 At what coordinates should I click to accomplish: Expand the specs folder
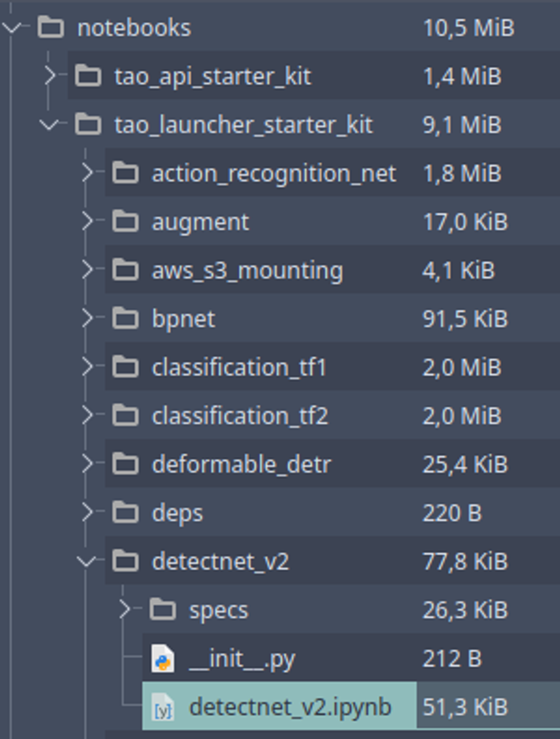tap(124, 609)
